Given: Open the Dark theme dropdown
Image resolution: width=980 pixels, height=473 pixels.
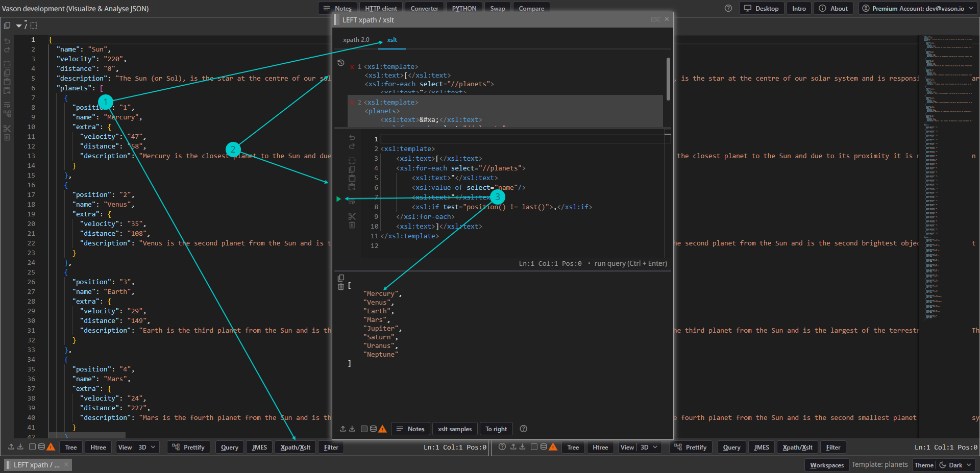Looking at the screenshot, I should pyautogui.click(x=956, y=465).
